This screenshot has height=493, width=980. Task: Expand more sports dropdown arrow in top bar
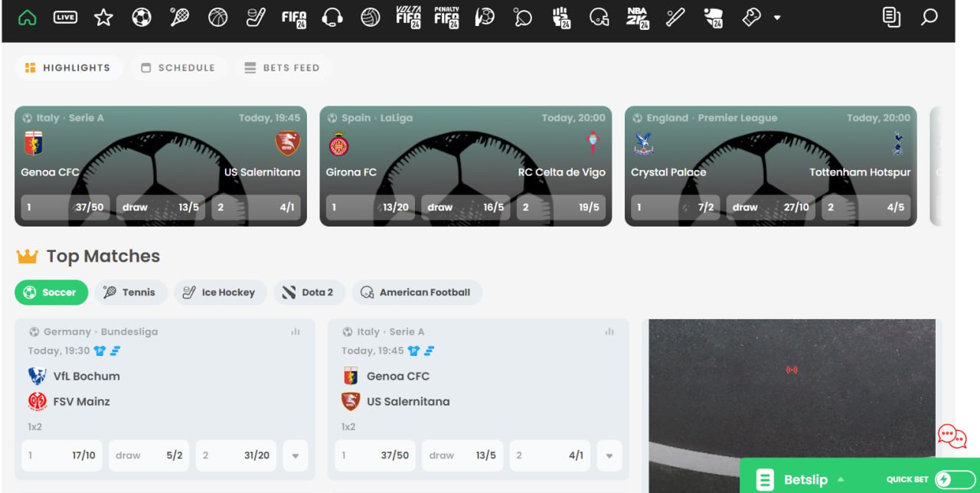[x=777, y=18]
